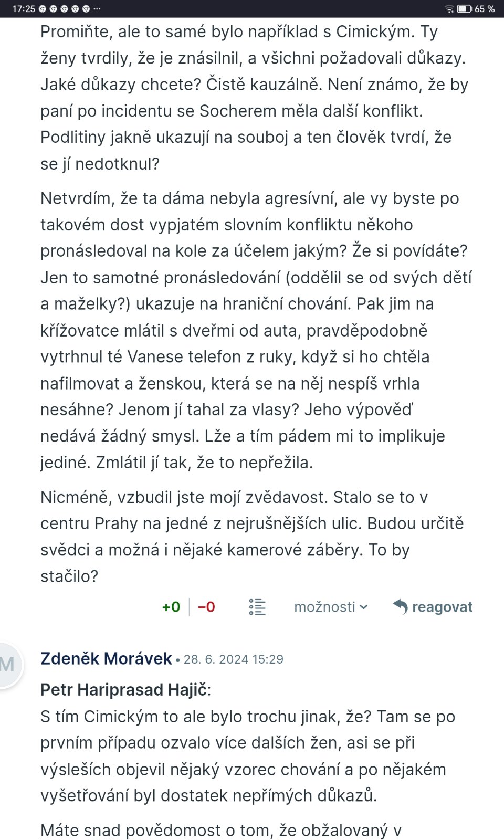Expand the "možnosti" options dropdown

331,607
